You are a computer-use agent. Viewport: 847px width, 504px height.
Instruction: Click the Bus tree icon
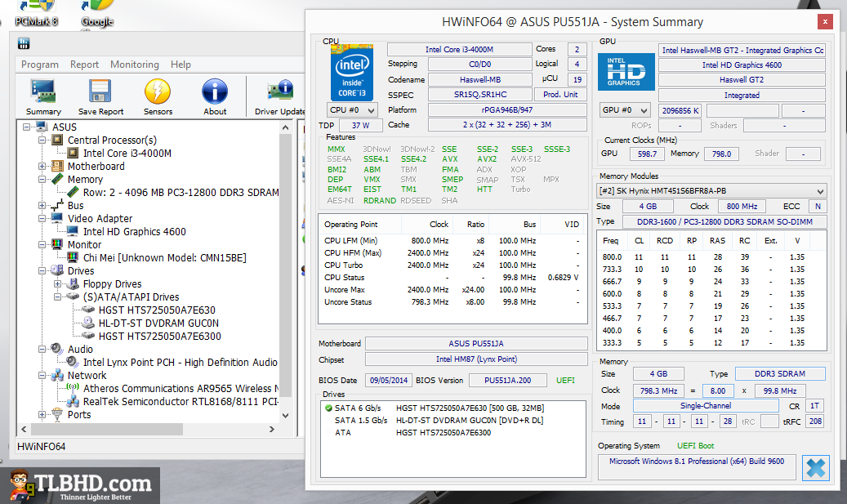(x=58, y=205)
